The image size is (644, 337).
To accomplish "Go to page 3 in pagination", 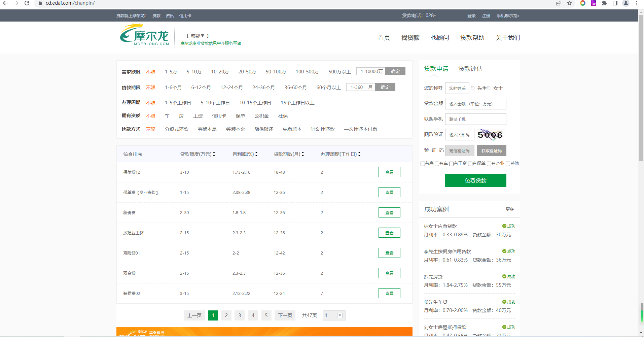I will 240,315.
